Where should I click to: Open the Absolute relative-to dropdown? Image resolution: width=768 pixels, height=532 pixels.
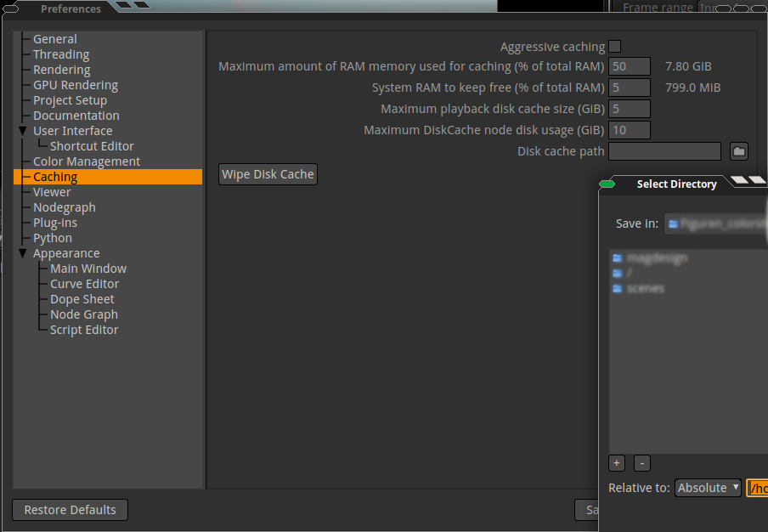707,488
